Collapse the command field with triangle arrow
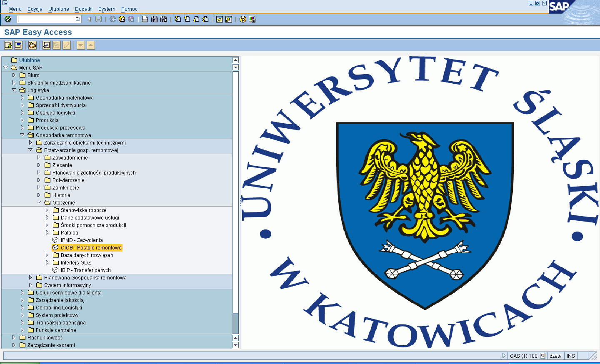The width and height of the screenshot is (600, 364). click(89, 19)
